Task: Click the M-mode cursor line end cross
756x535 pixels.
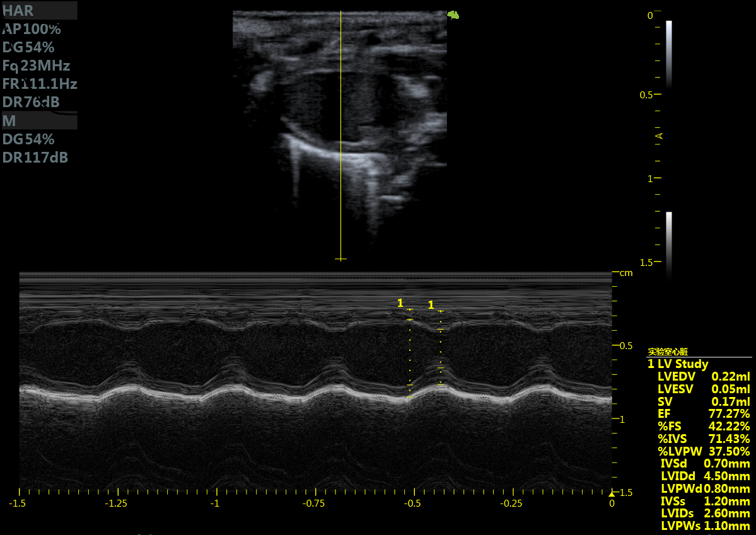Action: pos(340,259)
